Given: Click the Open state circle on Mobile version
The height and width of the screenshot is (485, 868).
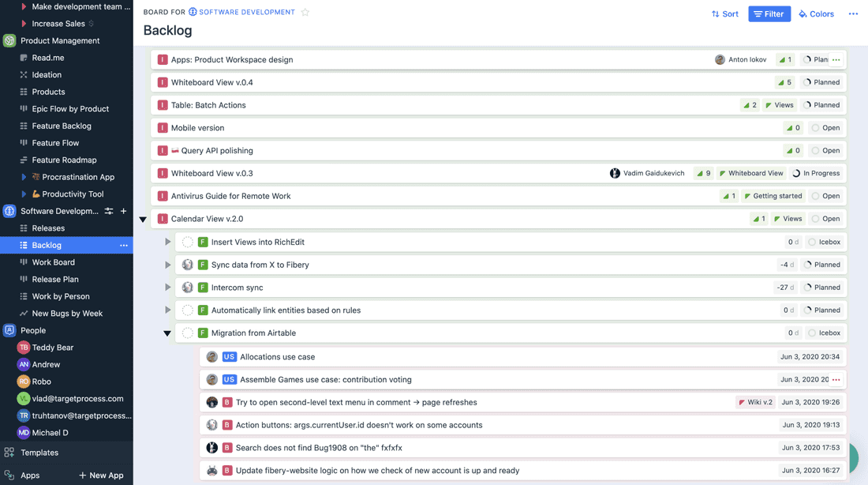Looking at the screenshot, I should (816, 128).
